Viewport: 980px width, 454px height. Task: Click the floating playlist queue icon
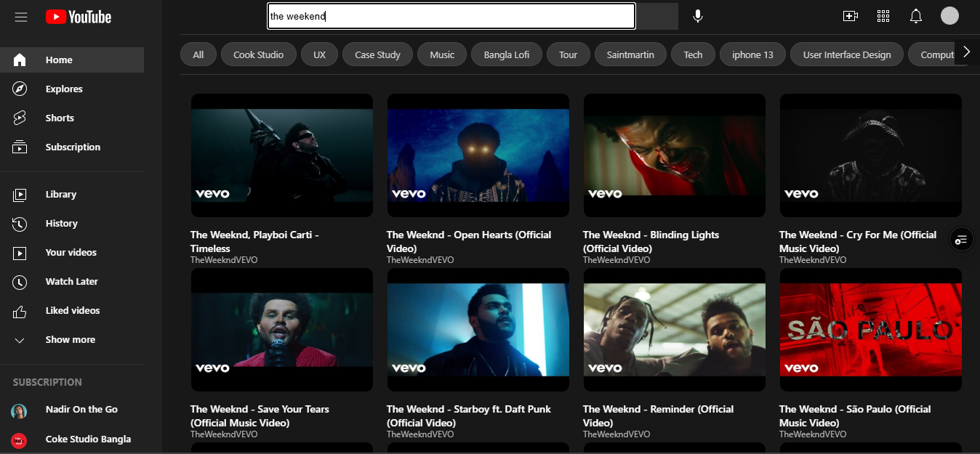click(961, 238)
